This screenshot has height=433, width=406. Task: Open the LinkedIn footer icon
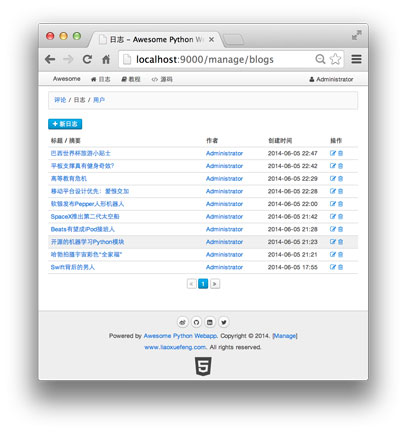pos(210,322)
